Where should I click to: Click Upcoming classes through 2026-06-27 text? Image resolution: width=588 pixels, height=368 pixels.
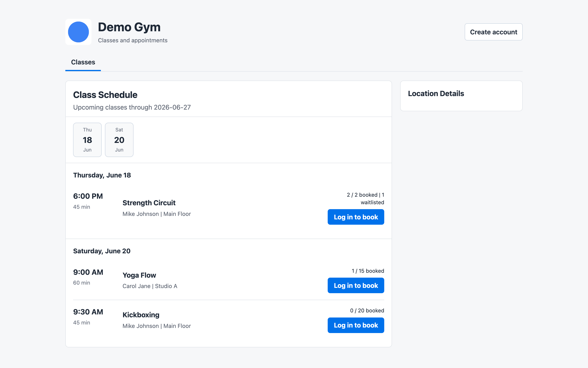pos(132,107)
